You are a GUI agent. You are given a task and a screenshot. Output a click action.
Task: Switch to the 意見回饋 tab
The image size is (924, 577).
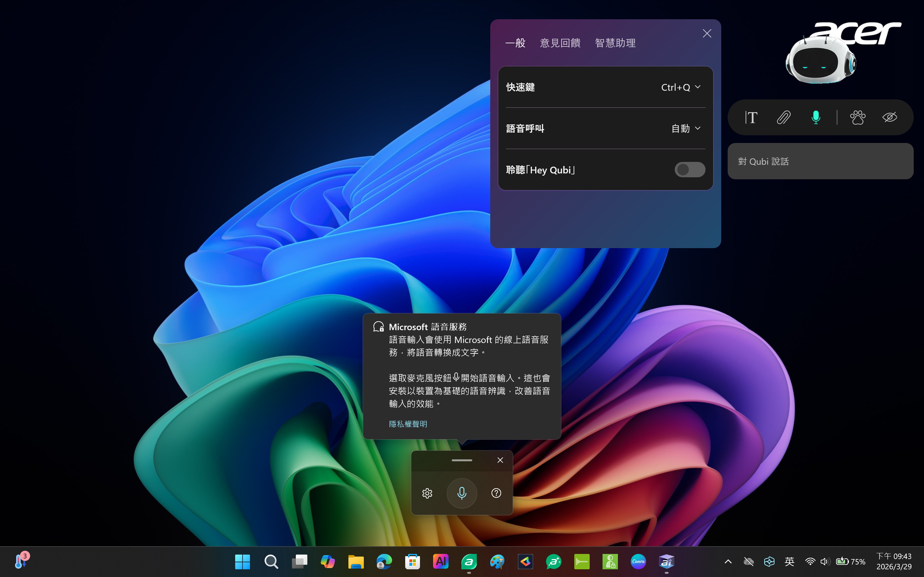click(560, 43)
